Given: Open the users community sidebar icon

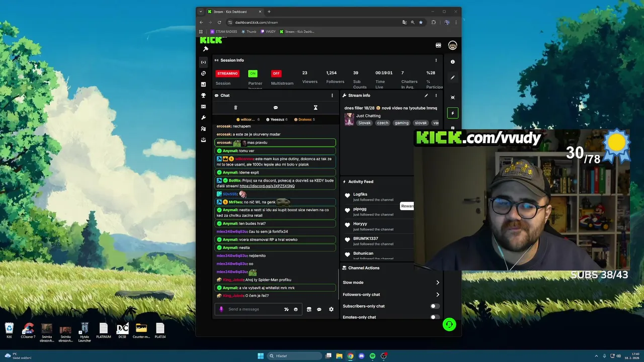Looking at the screenshot, I should pos(203,129).
